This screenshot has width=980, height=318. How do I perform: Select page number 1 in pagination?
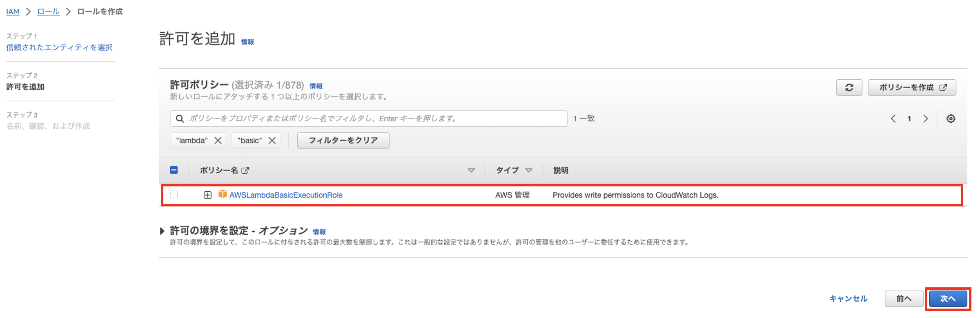click(x=909, y=119)
